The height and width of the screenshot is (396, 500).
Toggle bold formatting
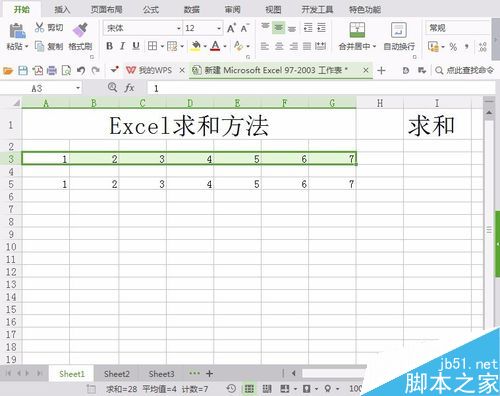[109, 46]
